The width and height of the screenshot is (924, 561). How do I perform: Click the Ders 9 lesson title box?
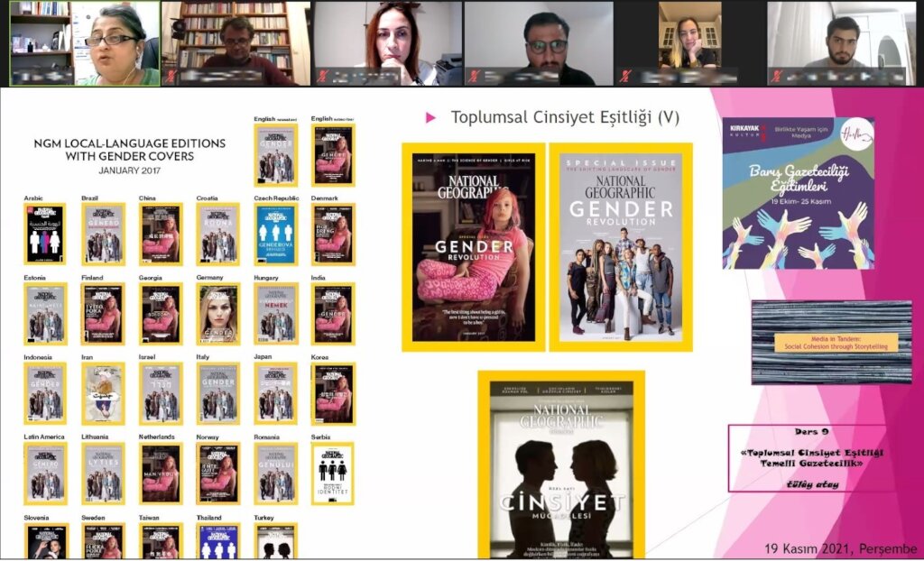[812, 458]
